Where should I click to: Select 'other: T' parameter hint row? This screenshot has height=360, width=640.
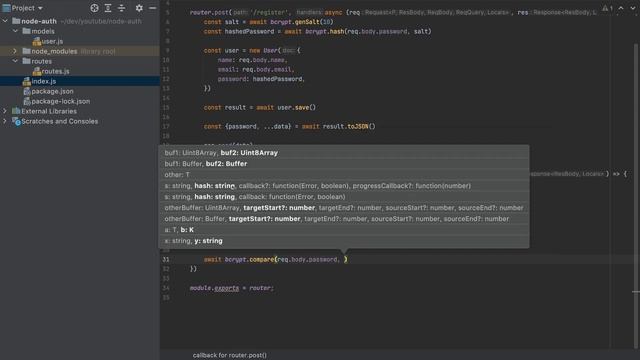344,175
